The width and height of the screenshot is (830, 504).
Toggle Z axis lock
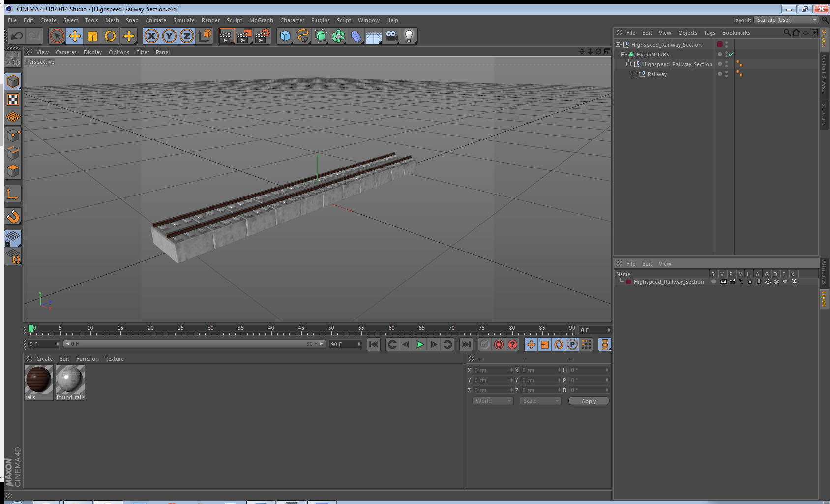187,36
